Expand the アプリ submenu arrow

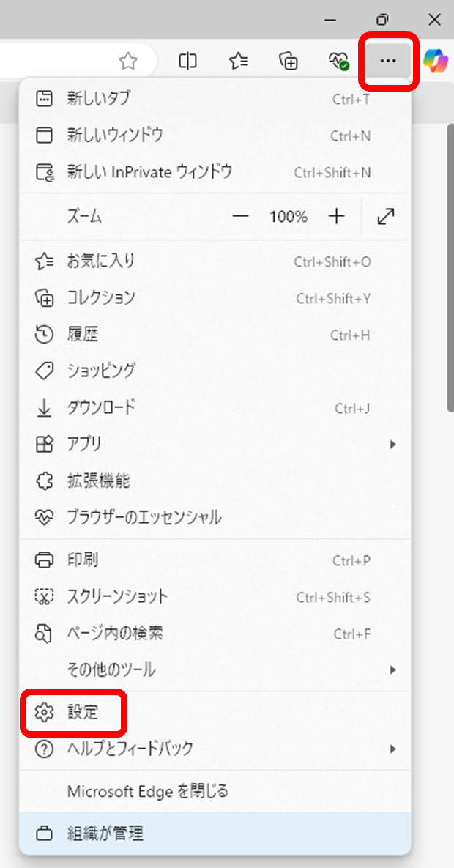(392, 444)
